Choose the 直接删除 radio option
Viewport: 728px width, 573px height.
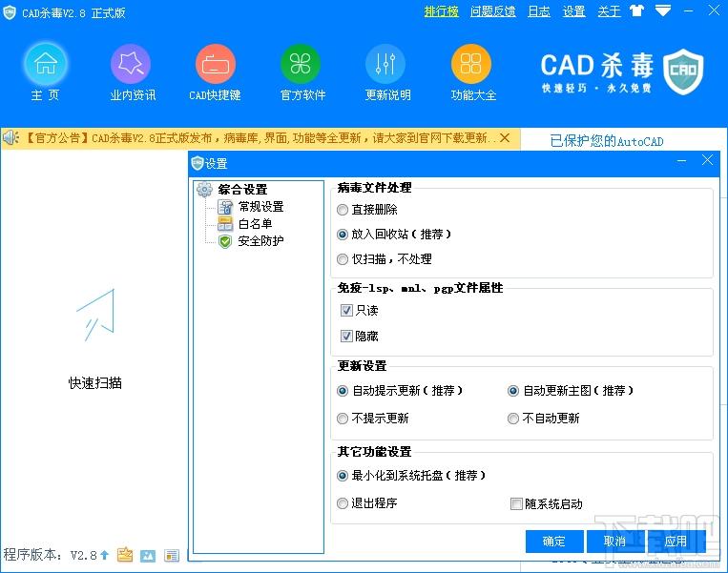(343, 210)
